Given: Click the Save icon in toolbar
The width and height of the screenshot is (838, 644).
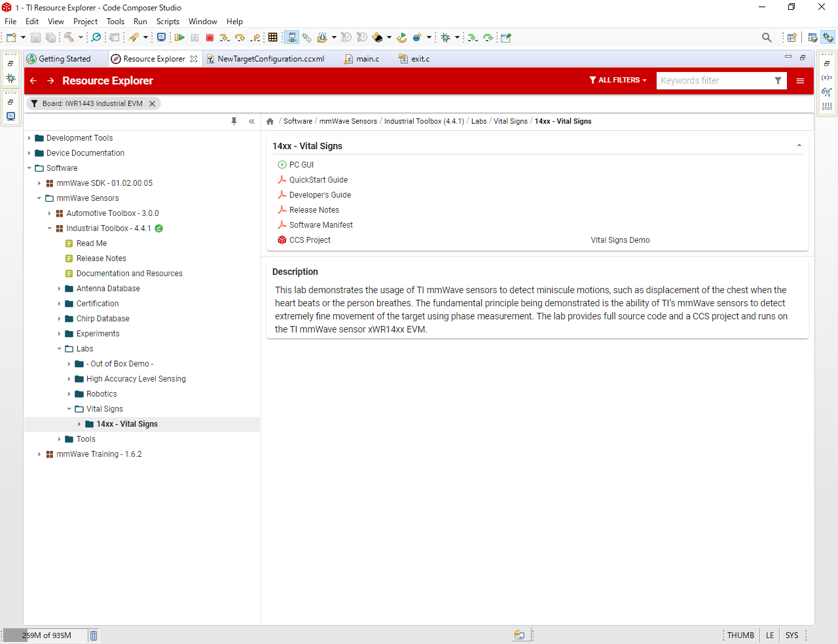Looking at the screenshot, I should point(36,38).
